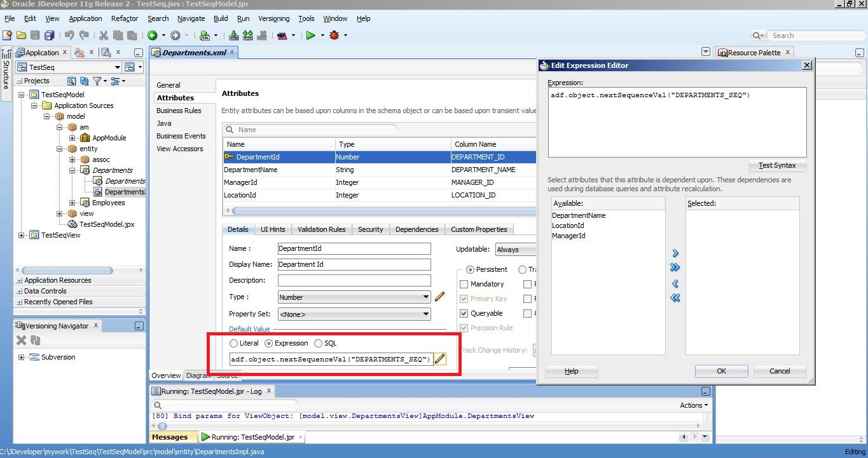Click the Expression text area in dialog
The width and height of the screenshot is (868, 458).
tap(677, 123)
